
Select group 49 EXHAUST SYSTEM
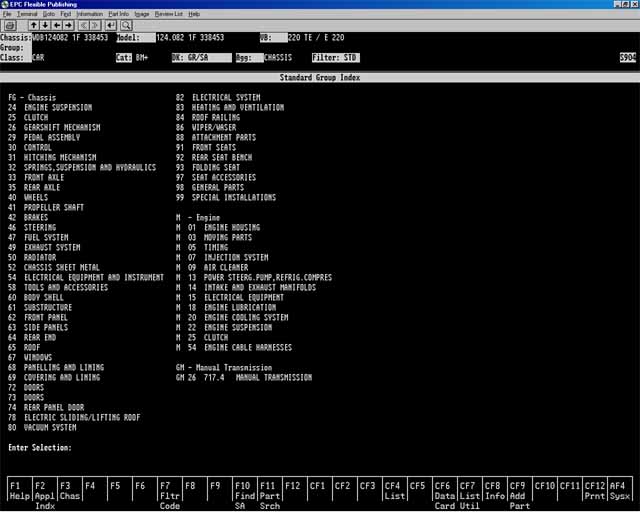tap(44, 247)
